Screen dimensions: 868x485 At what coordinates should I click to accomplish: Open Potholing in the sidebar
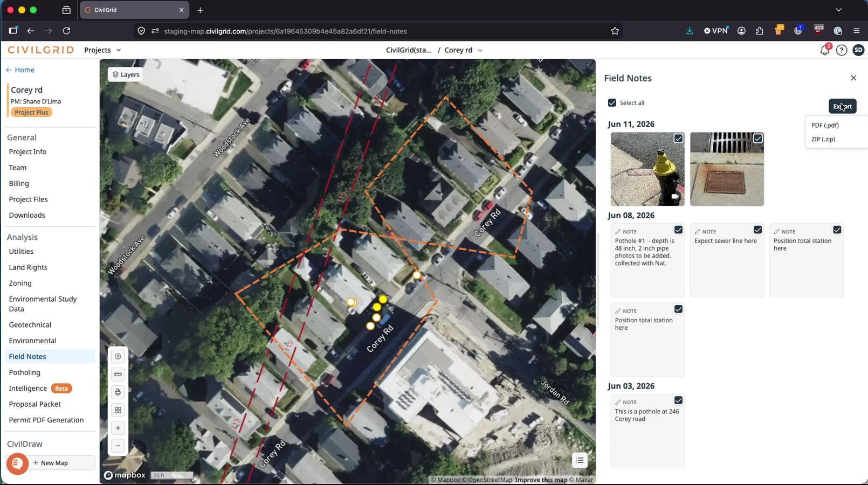[25, 372]
